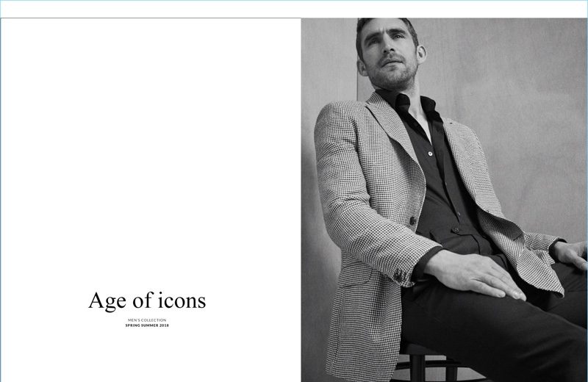This screenshot has height=382, width=588.
Task: Click the white shirt button on chest
Action: pyautogui.click(x=430, y=154)
